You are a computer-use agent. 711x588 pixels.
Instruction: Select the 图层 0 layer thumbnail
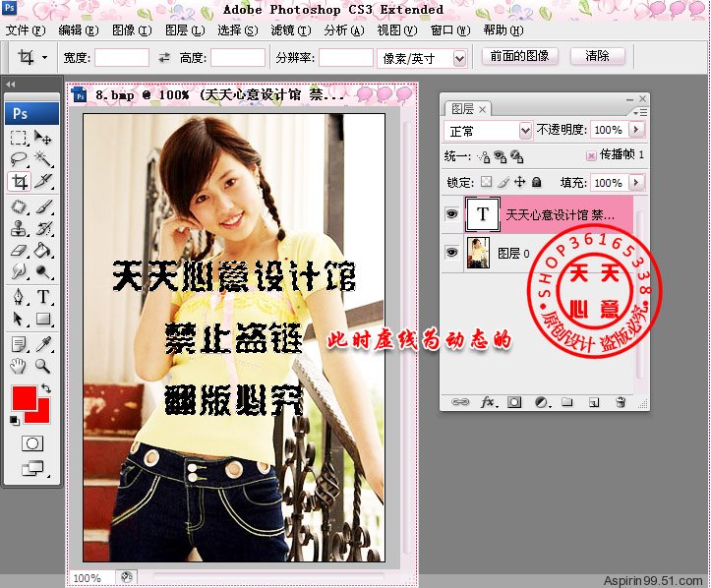[x=478, y=253]
